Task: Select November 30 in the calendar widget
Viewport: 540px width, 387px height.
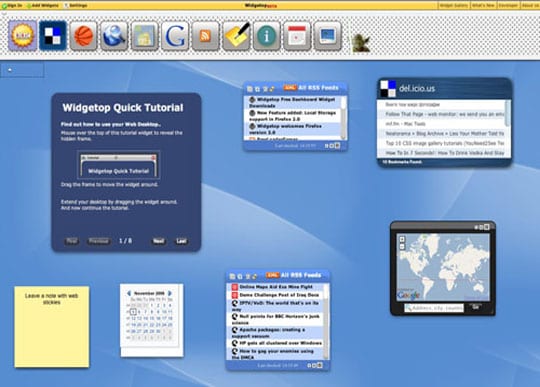Action: pos(158,331)
